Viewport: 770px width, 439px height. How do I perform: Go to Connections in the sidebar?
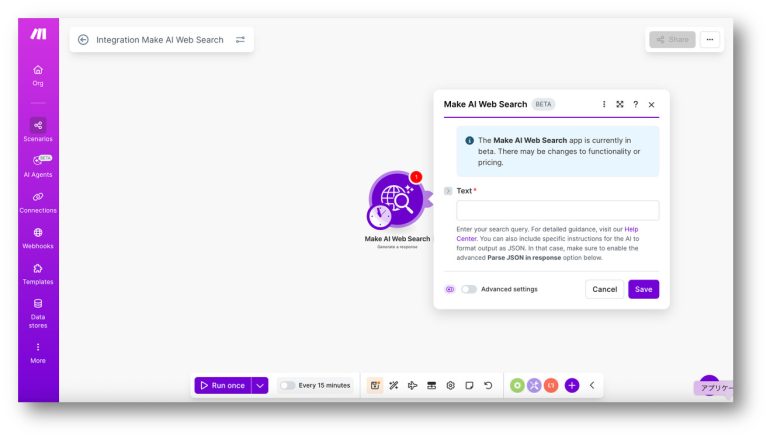38,202
